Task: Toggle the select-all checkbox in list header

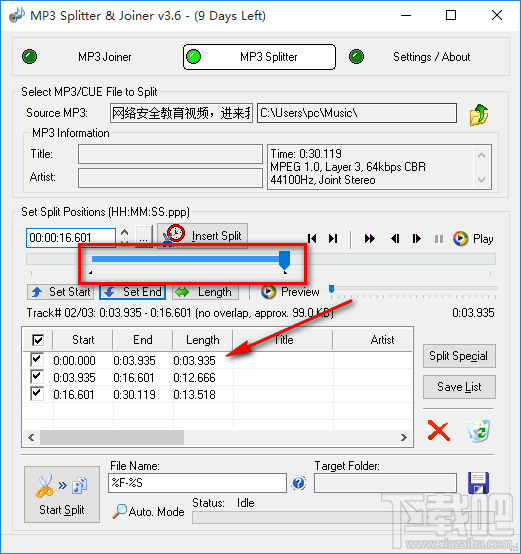Action: pos(38,340)
